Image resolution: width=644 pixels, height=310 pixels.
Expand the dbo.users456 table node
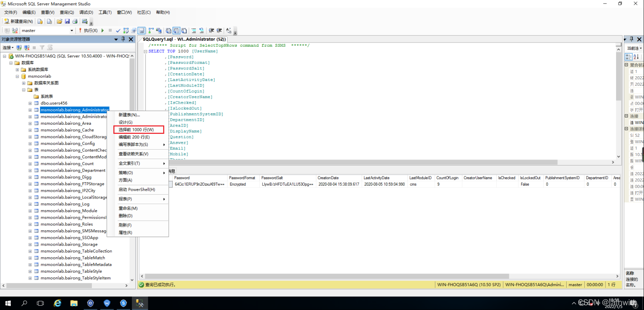click(x=30, y=103)
